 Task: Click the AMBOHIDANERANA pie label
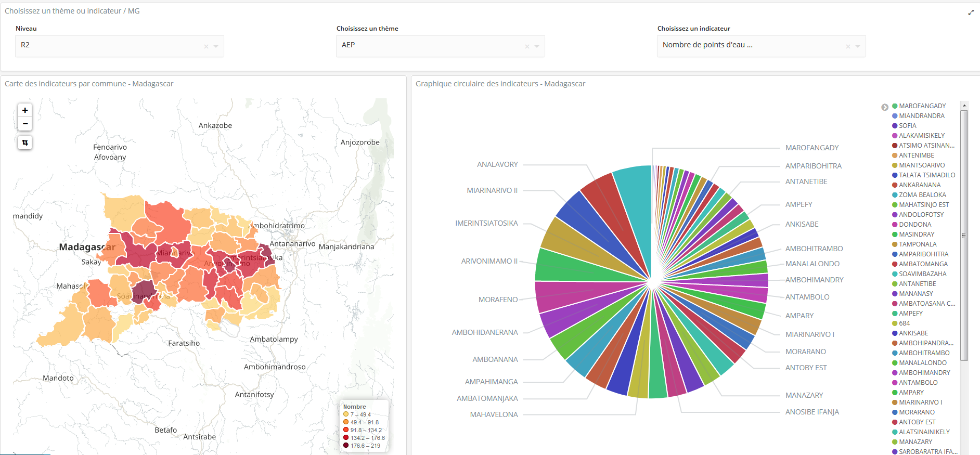click(485, 332)
